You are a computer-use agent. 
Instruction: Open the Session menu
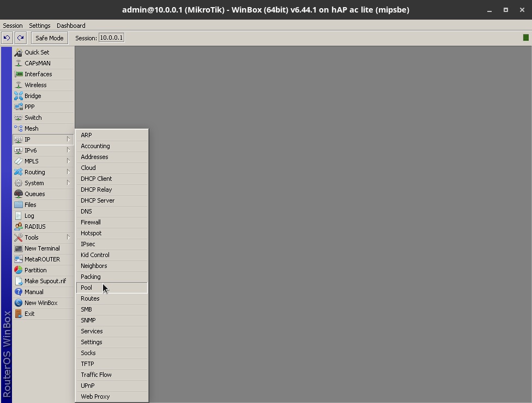pyautogui.click(x=13, y=26)
